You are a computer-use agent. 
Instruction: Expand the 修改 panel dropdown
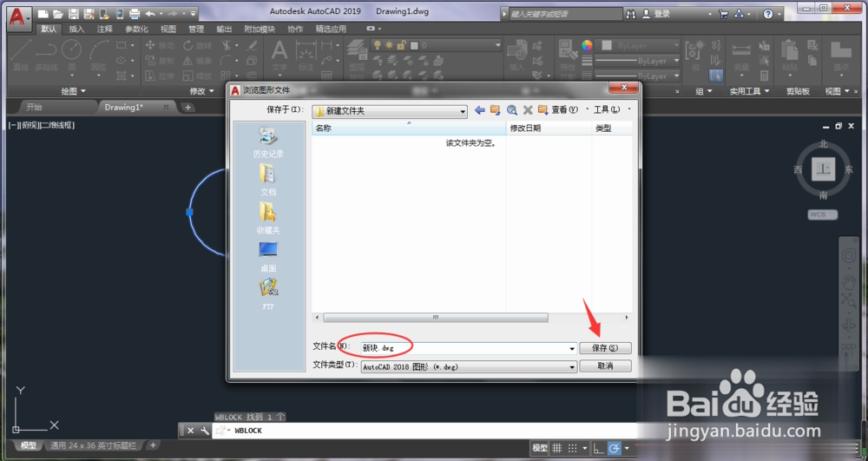pyautogui.click(x=201, y=91)
